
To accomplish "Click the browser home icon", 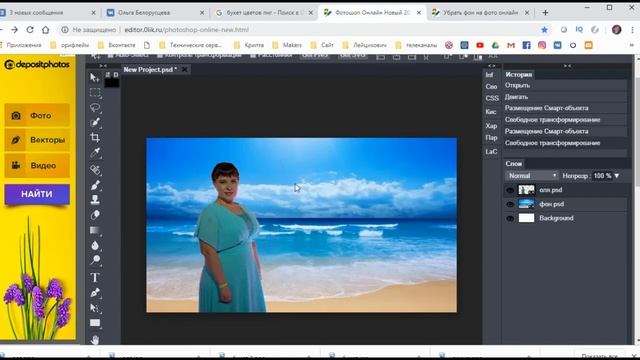I will (x=46, y=30).
